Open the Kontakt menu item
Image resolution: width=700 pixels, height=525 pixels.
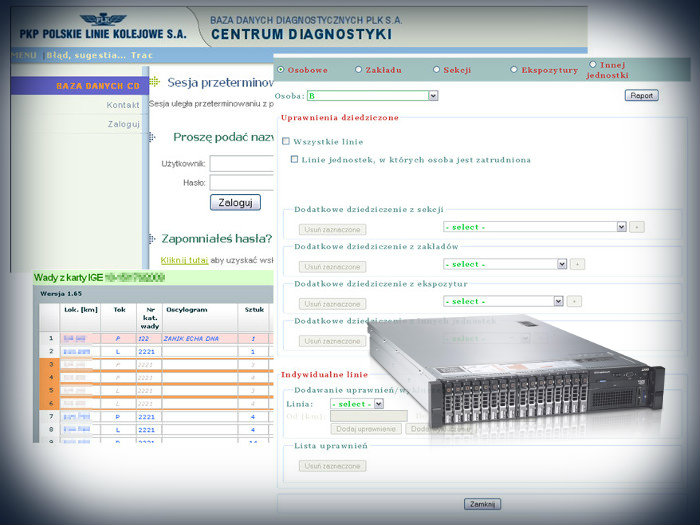(x=122, y=105)
